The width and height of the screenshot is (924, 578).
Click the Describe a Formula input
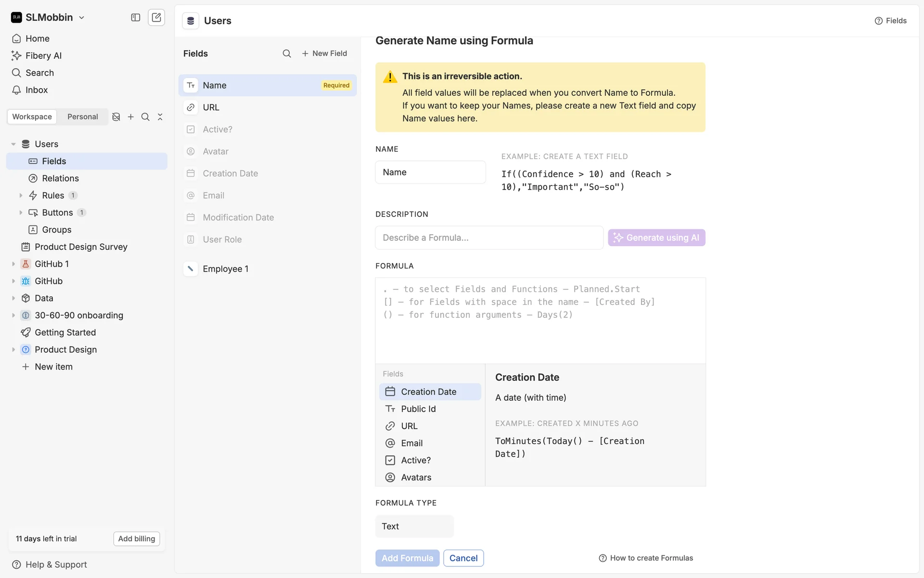(489, 237)
